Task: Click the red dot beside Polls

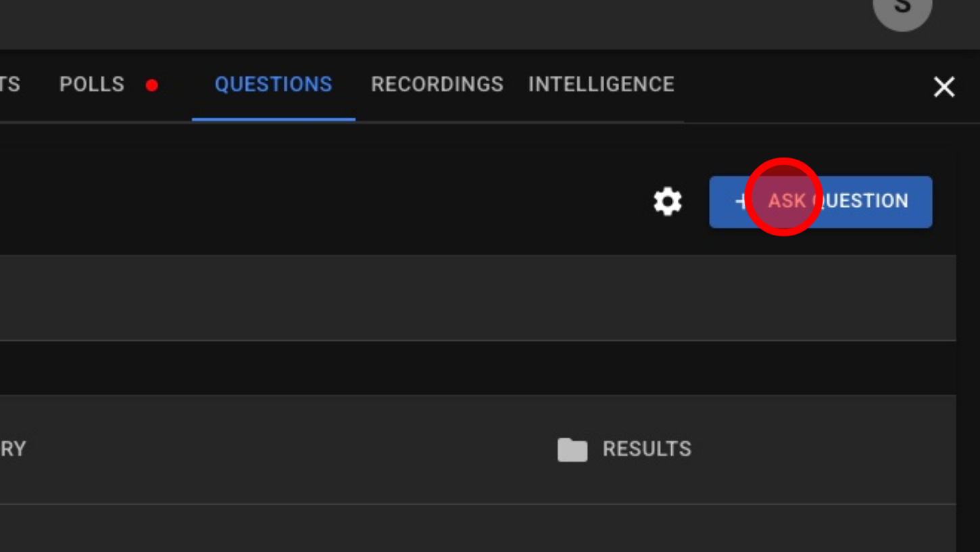Action: (x=152, y=85)
